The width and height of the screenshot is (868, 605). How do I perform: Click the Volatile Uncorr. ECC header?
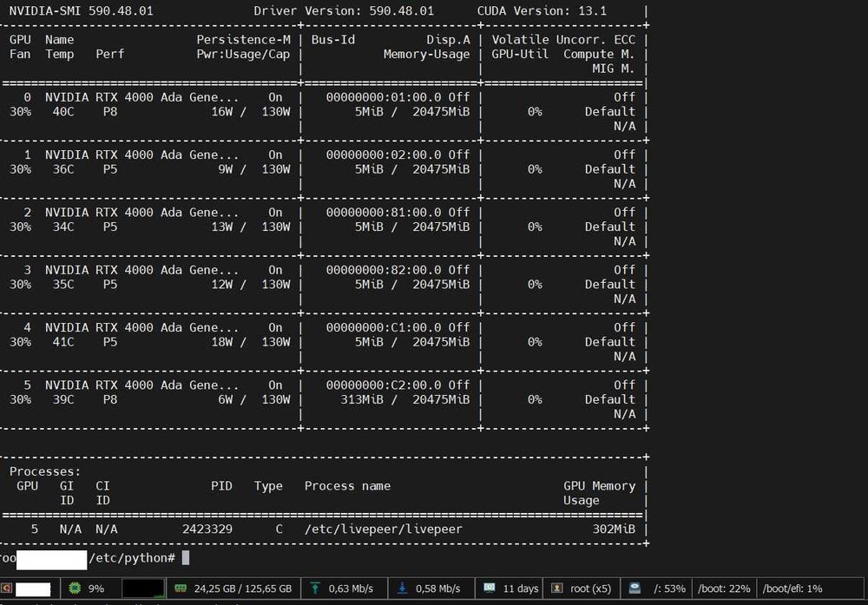563,40
